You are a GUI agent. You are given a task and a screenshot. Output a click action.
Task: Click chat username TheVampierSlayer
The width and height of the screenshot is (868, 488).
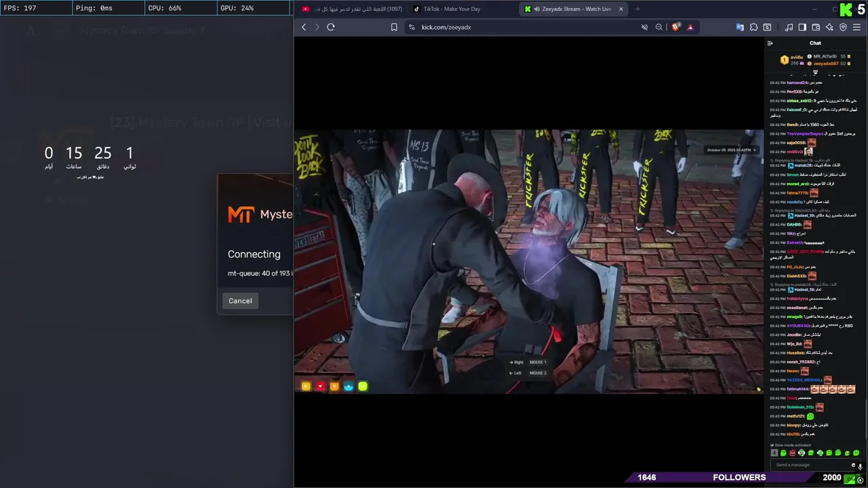[x=804, y=134]
